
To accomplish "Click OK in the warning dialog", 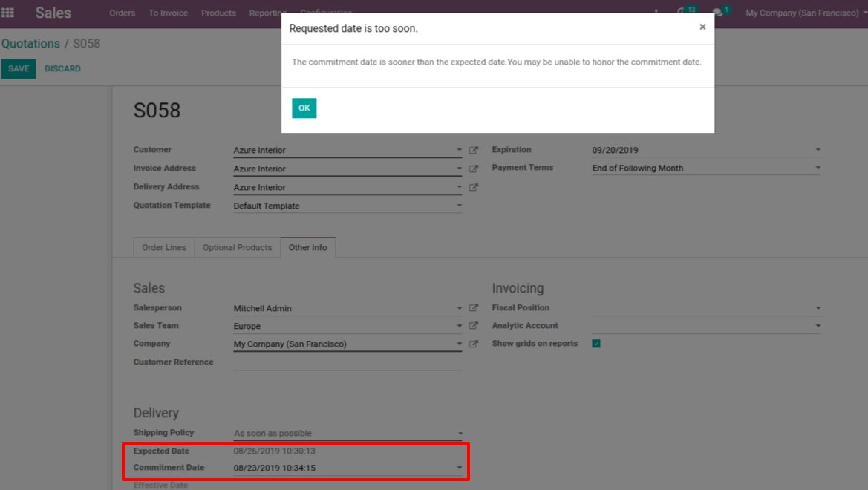I will point(304,108).
